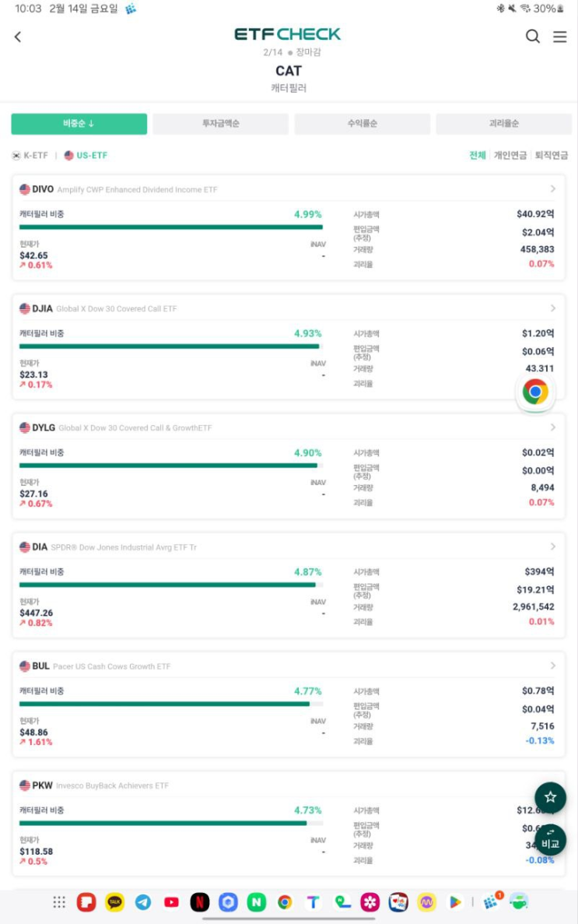Expand BUL ETF details chevron
Screen dimensions: 578x924
(x=552, y=666)
